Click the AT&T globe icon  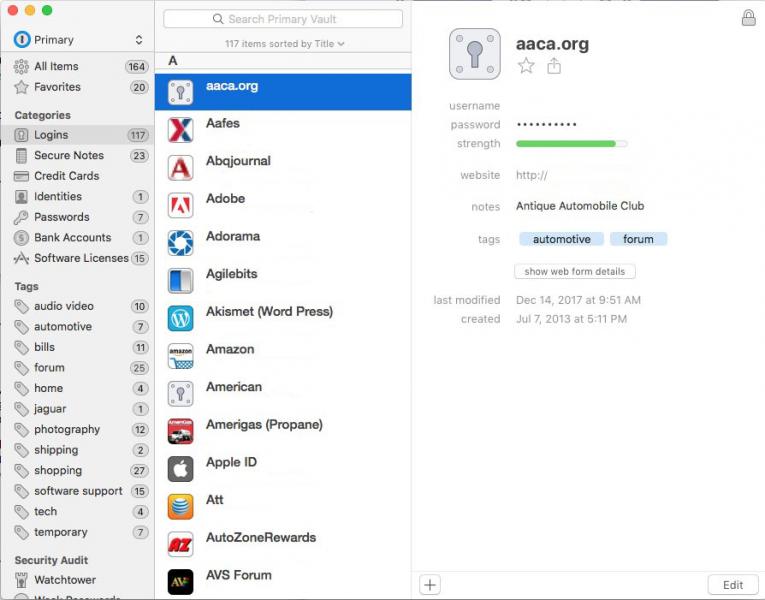coord(181,506)
